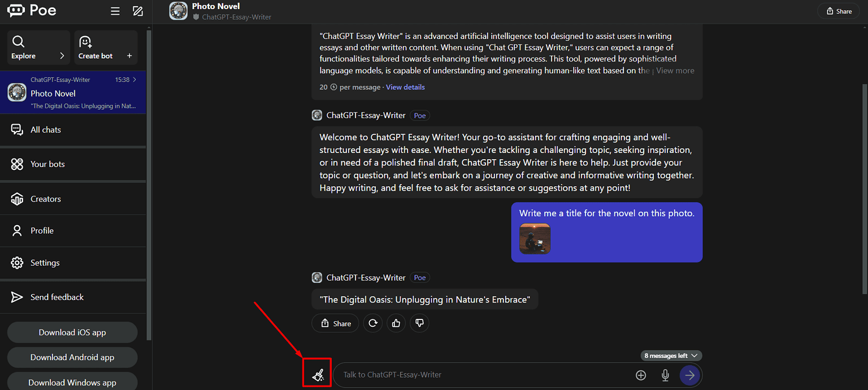This screenshot has height=390, width=868.
Task: Expand the 8 messages left dropdown
Action: click(671, 356)
